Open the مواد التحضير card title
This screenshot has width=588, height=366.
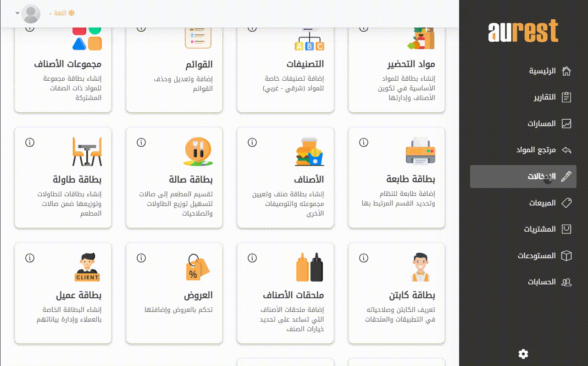click(x=411, y=64)
